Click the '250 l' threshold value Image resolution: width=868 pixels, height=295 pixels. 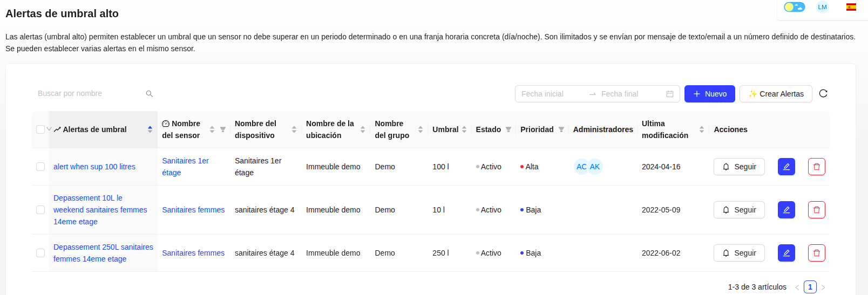[440, 253]
